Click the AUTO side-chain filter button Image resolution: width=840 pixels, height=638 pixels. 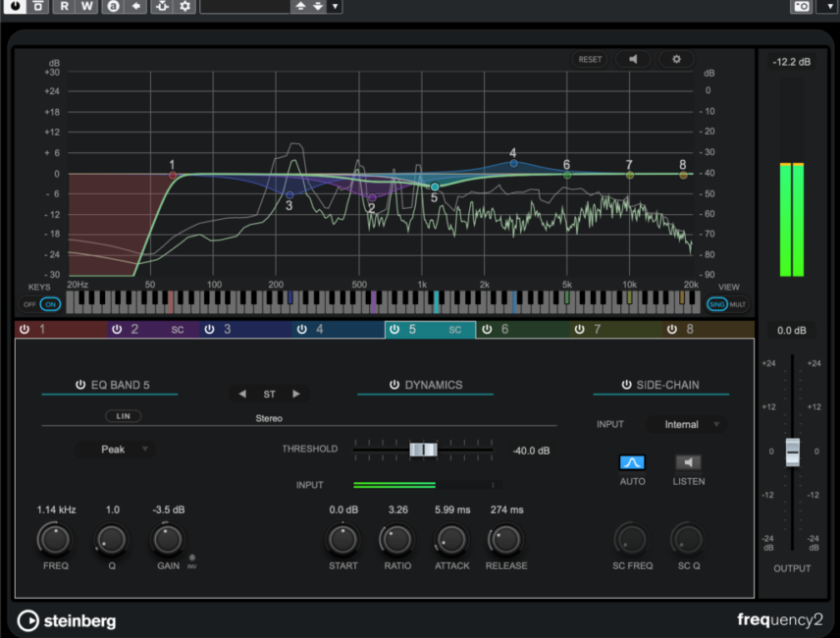(632, 462)
